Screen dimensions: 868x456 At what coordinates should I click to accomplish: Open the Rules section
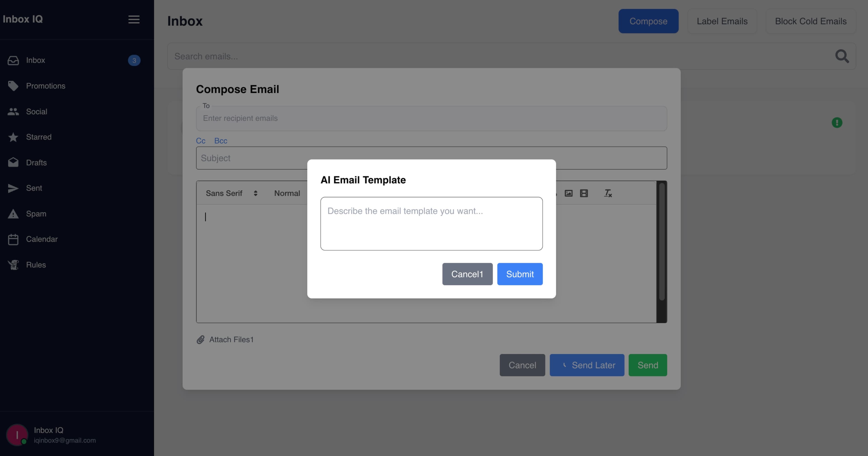pos(36,265)
